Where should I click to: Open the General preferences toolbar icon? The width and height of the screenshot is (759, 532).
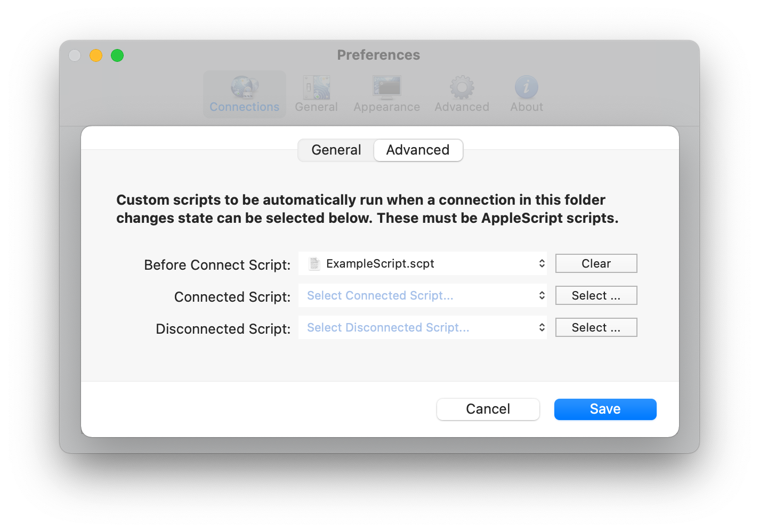(317, 87)
